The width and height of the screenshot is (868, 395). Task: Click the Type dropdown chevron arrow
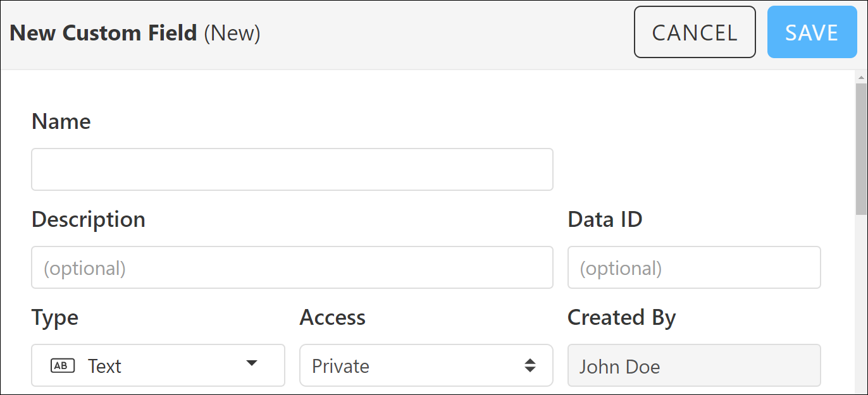pyautogui.click(x=252, y=364)
